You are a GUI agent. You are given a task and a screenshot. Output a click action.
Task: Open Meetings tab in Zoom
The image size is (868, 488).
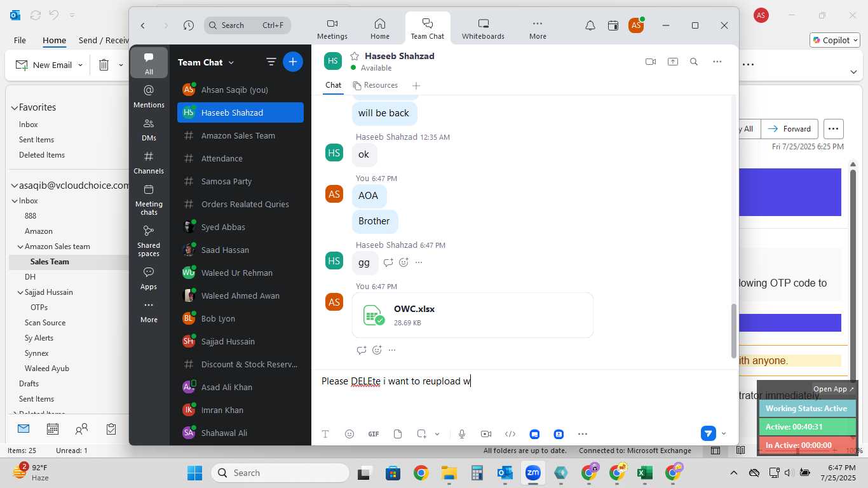(332, 29)
